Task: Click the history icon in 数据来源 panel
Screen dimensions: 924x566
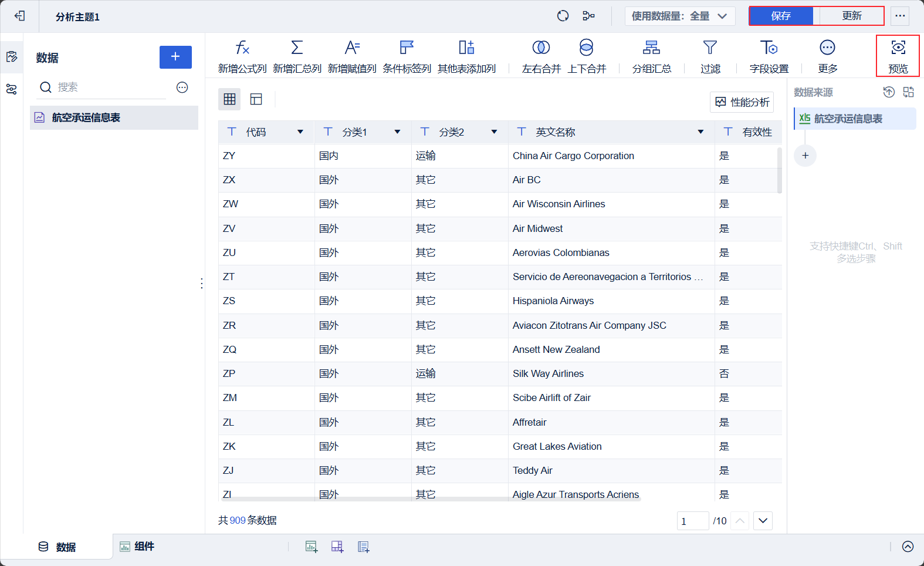Action: pos(889,92)
